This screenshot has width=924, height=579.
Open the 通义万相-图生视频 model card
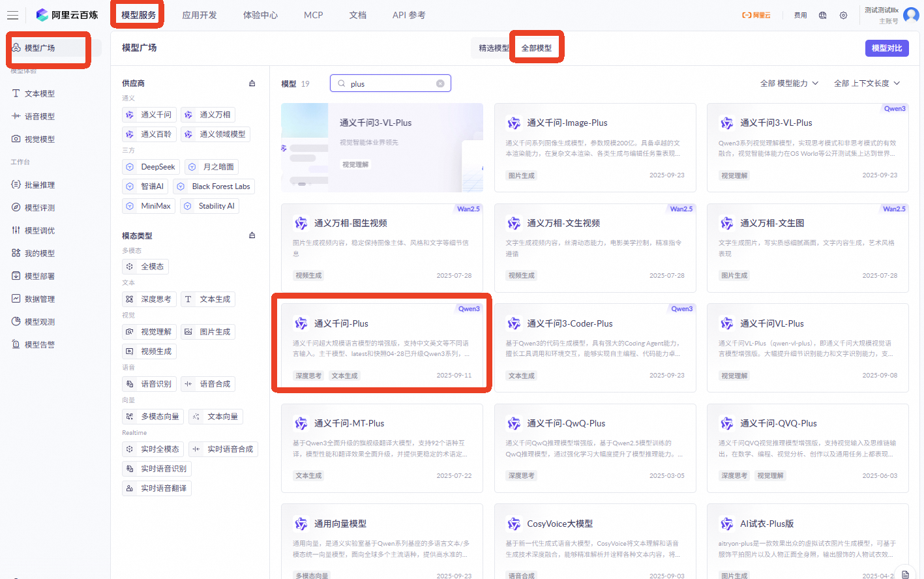click(x=382, y=248)
